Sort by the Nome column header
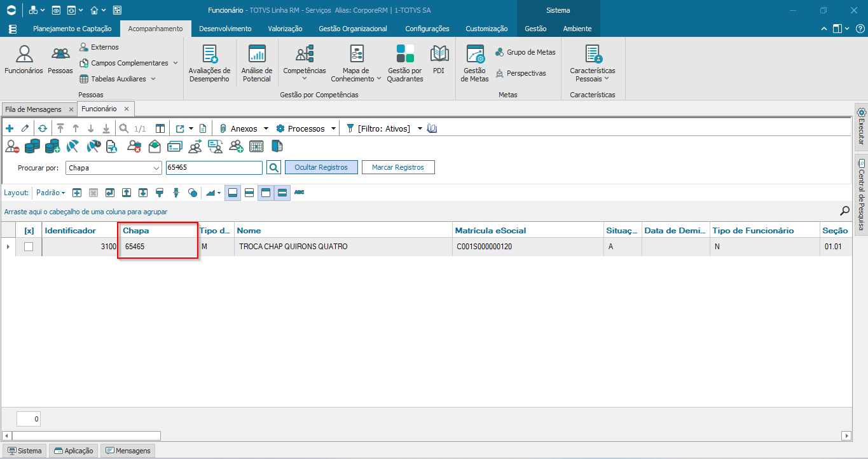The image size is (868, 459). [x=343, y=231]
